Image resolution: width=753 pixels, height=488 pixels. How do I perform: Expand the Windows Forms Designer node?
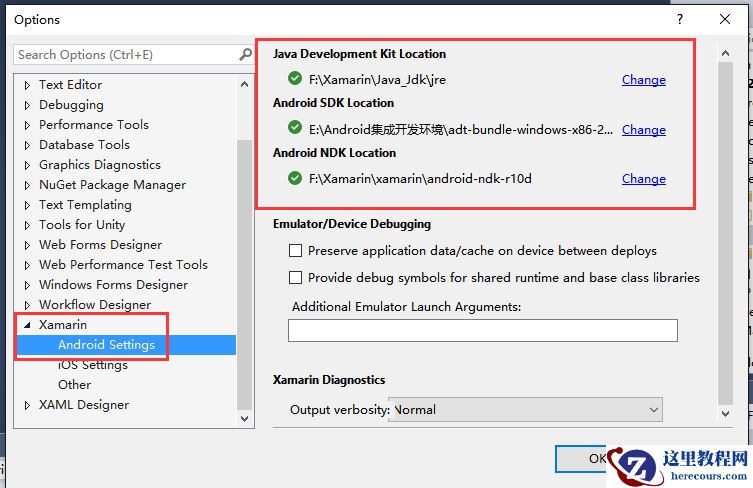[x=27, y=285]
